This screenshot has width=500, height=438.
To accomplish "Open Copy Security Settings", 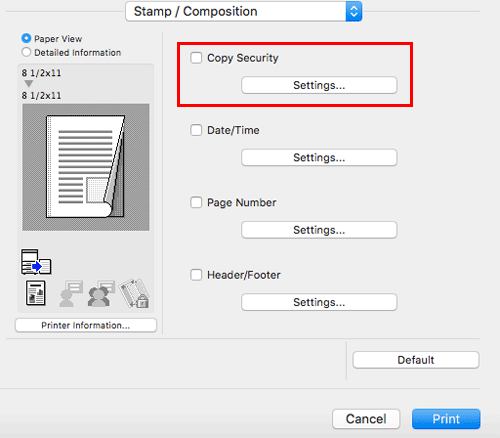I will tap(319, 85).
